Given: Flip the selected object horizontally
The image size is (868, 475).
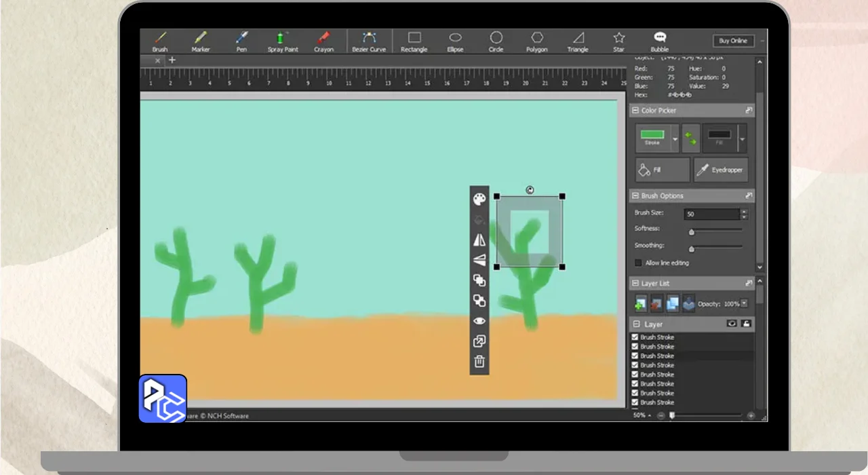Looking at the screenshot, I should pyautogui.click(x=479, y=240).
